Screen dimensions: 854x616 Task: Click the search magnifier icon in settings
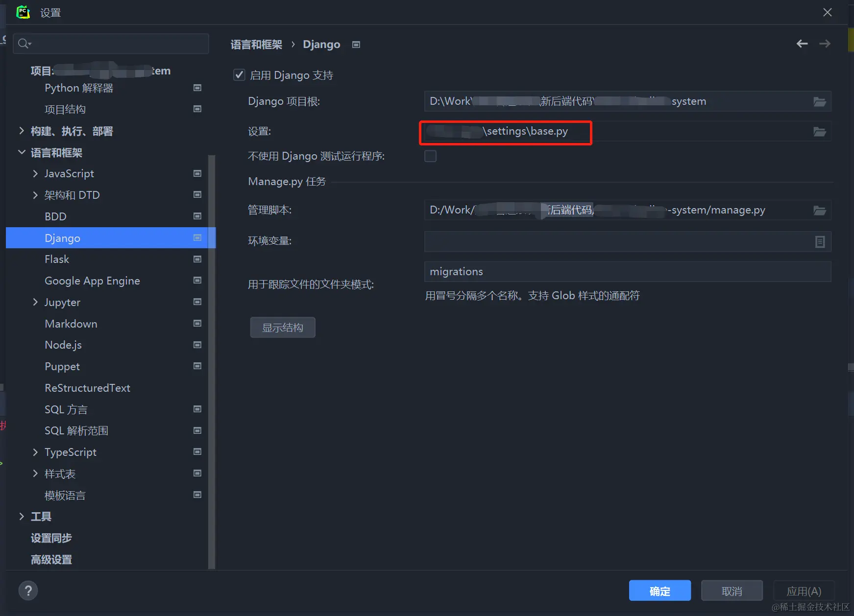pyautogui.click(x=24, y=44)
